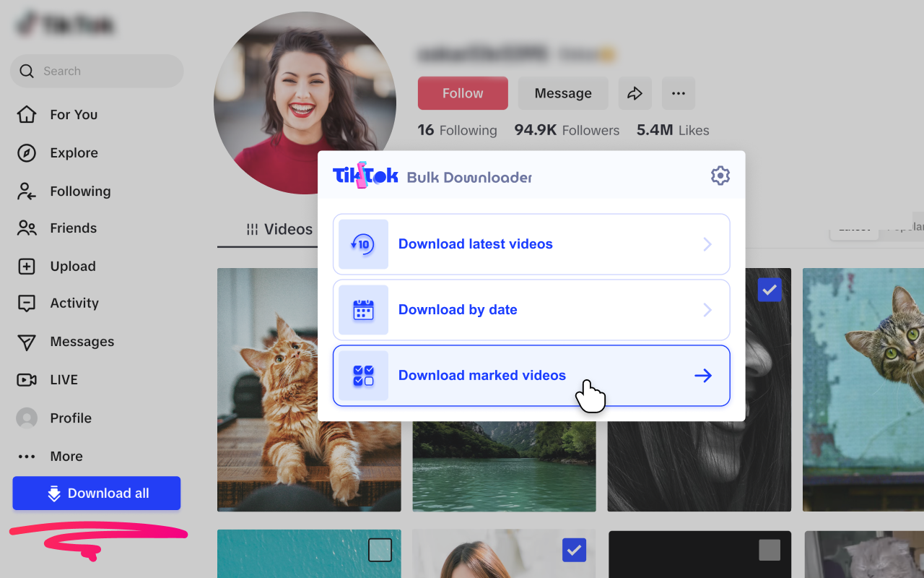The width and height of the screenshot is (924, 578).
Task: Click the Following person icon
Action: click(27, 191)
